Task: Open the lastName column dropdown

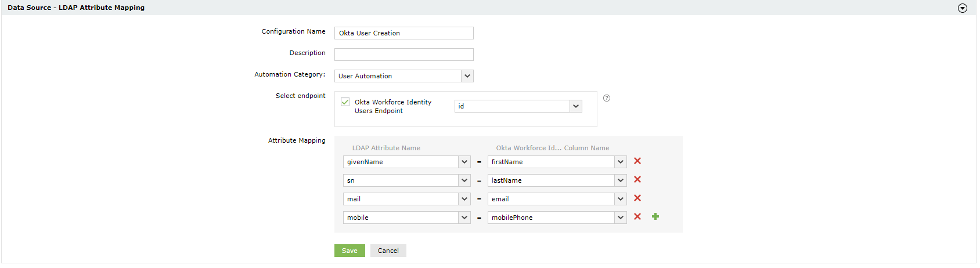Action: coord(621,180)
